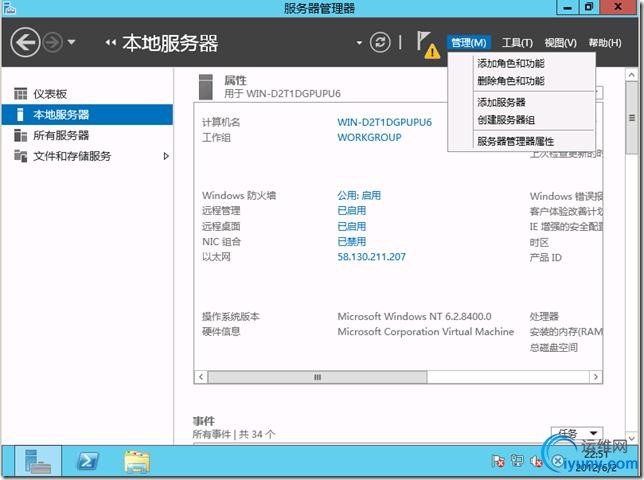Click the forward navigation arrow

[53, 42]
